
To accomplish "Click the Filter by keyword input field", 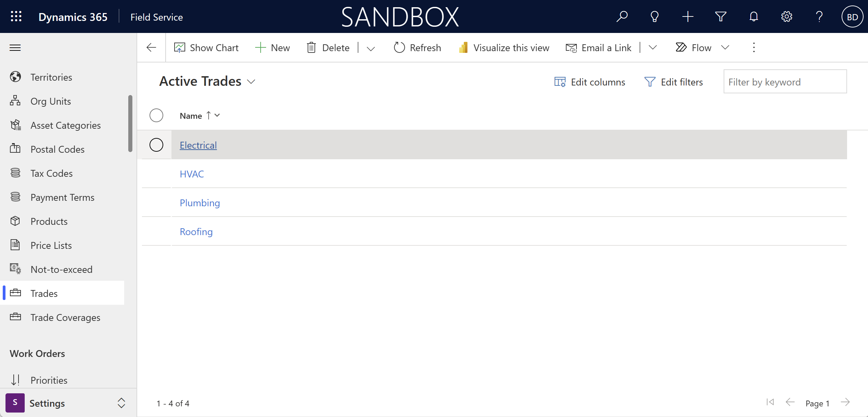I will [785, 81].
